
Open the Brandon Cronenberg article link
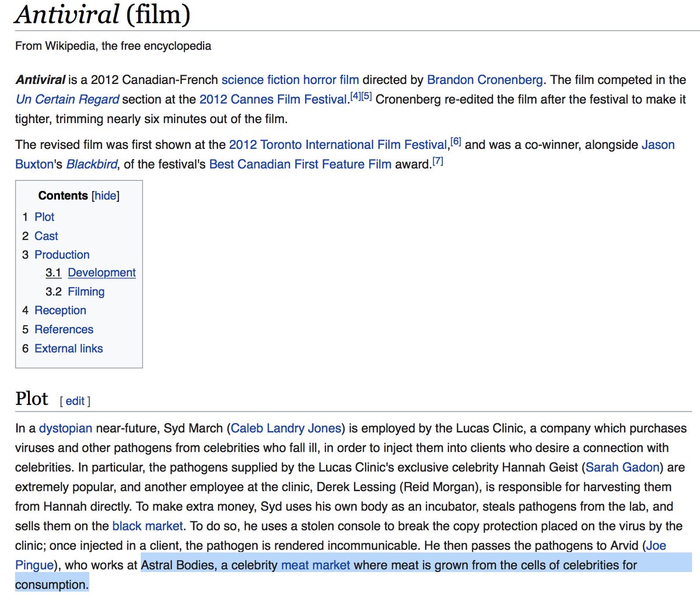tap(485, 79)
